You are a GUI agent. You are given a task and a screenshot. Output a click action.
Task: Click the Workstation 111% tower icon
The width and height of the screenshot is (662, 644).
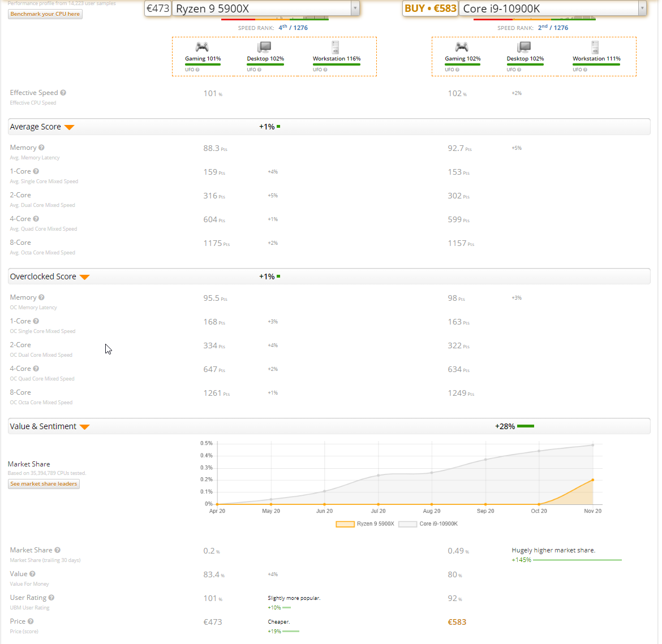click(595, 47)
